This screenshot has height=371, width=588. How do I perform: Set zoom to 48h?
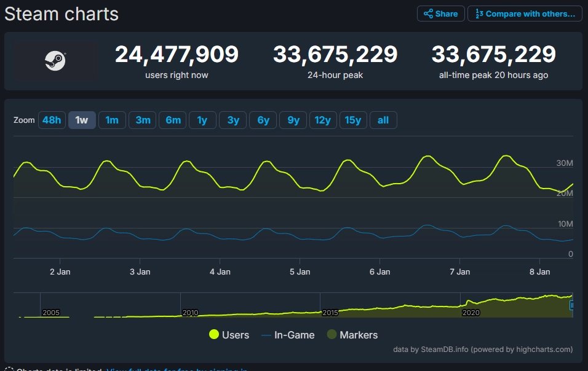click(x=52, y=120)
